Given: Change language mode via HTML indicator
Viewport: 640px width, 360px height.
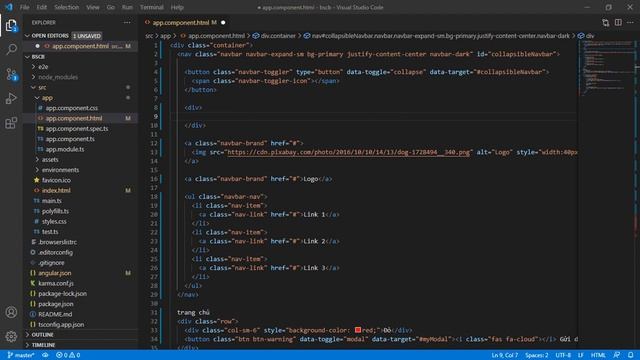Looking at the screenshot, I should click(598, 355).
